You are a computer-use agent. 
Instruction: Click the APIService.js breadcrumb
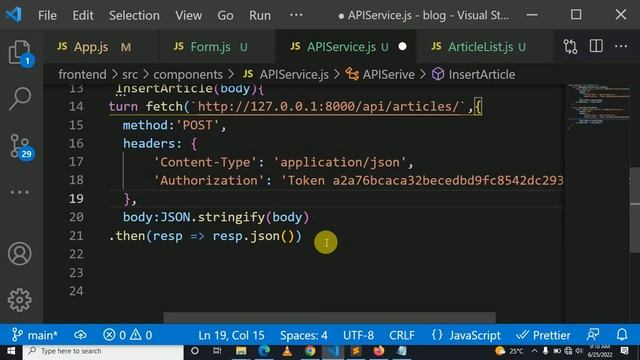(x=286, y=74)
